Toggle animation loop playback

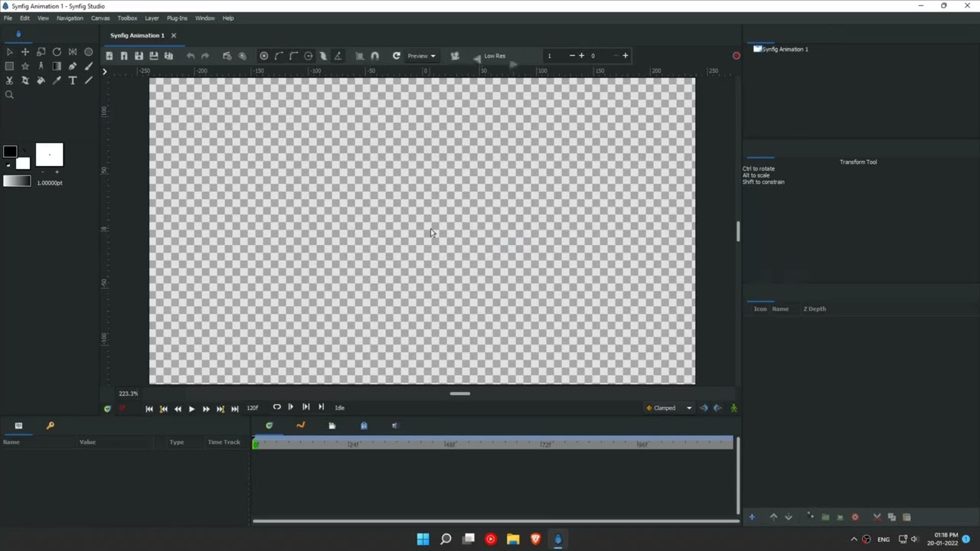[276, 408]
